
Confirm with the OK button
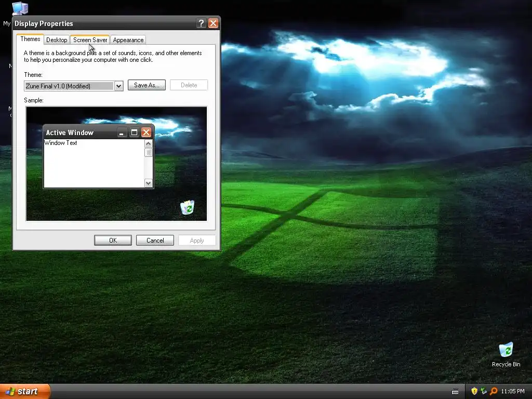113,240
